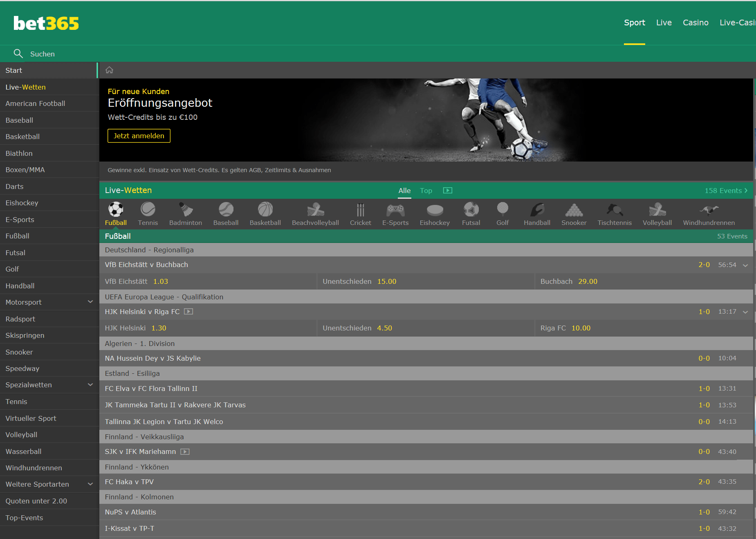Click the Cricket wicket icon
The image size is (756, 539).
(x=360, y=210)
